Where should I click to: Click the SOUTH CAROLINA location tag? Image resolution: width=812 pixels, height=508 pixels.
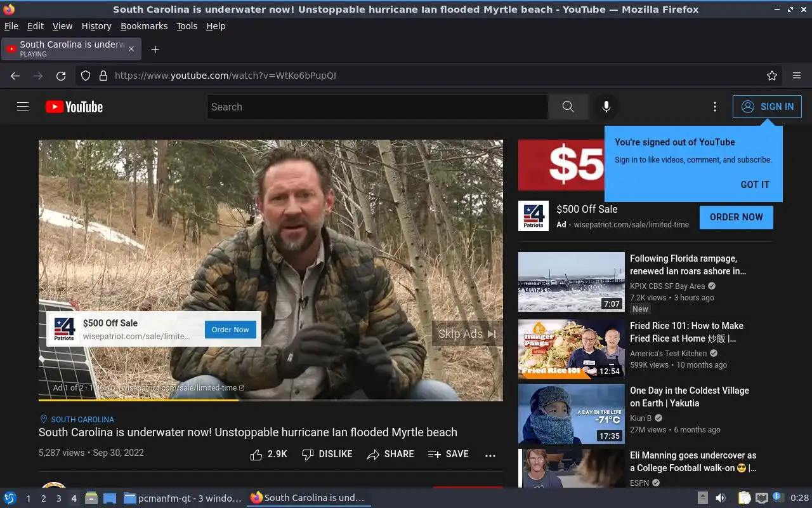click(77, 420)
